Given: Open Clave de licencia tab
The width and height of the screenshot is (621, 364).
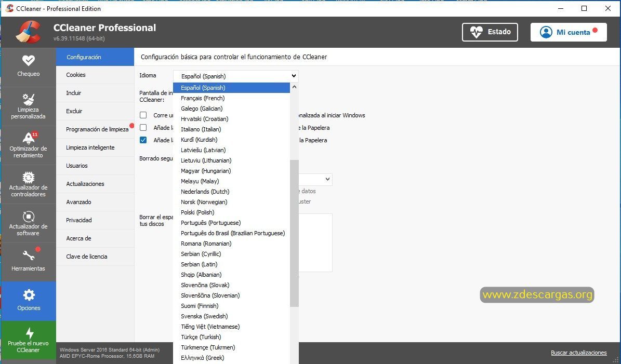Looking at the screenshot, I should [x=95, y=257].
